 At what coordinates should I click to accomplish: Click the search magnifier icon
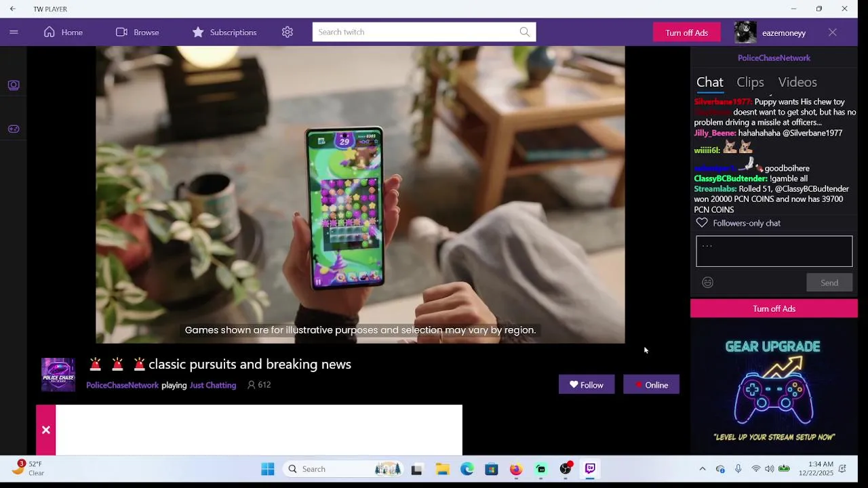tap(525, 32)
